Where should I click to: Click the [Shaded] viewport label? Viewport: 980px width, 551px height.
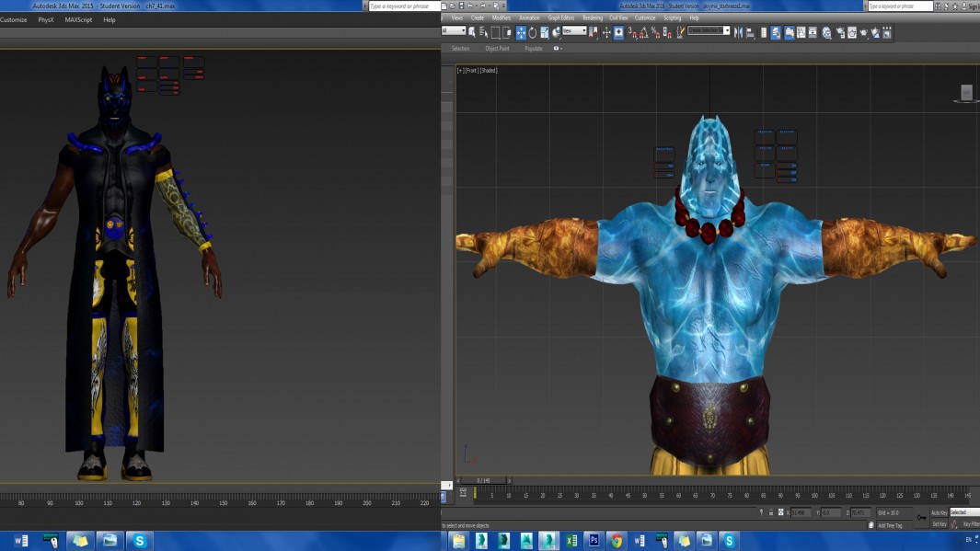coord(488,71)
